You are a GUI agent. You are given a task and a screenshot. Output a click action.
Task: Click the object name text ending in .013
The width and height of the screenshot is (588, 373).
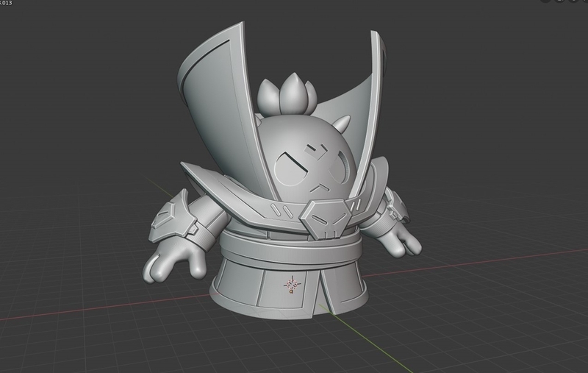6,3
